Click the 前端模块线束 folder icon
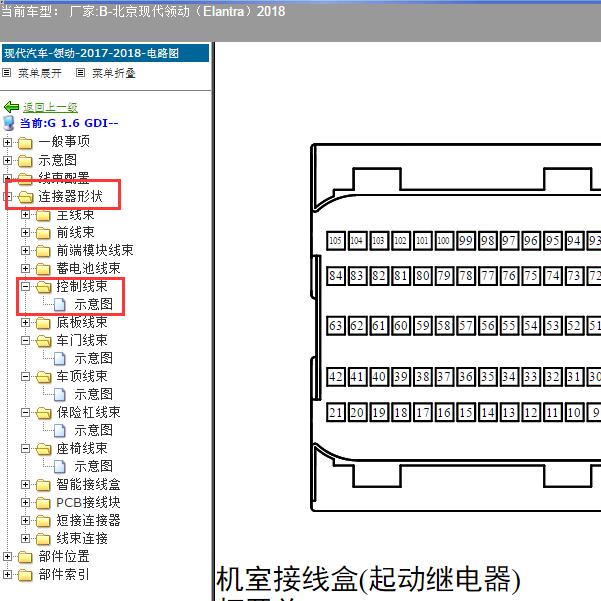Screen dimensions: 601x601 point(43,251)
